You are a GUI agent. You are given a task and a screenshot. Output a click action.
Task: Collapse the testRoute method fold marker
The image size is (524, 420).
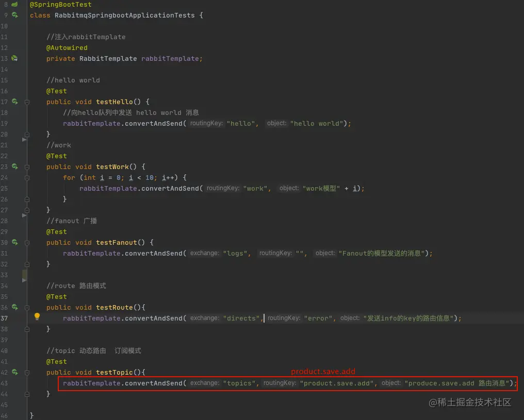coord(27,308)
